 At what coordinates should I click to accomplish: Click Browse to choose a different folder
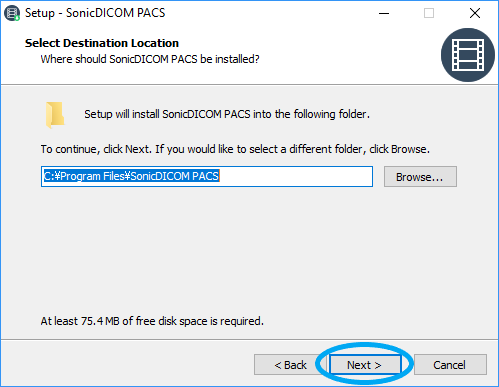[420, 177]
